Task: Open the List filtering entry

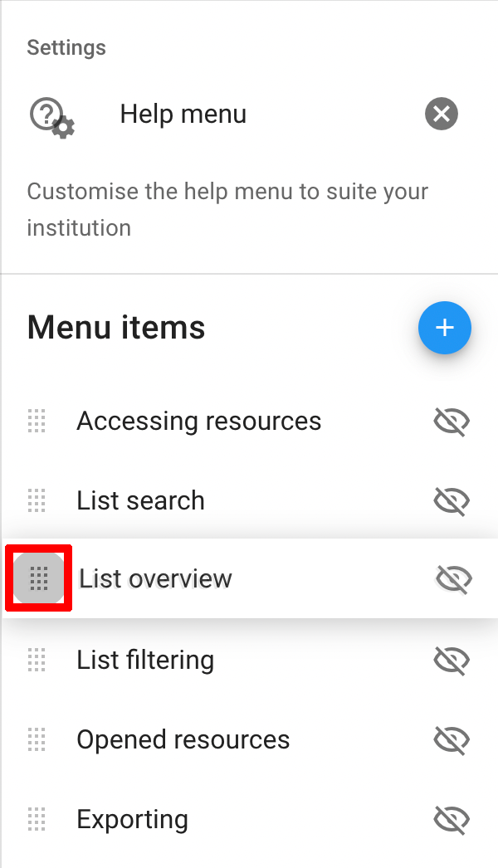Action: tap(145, 661)
